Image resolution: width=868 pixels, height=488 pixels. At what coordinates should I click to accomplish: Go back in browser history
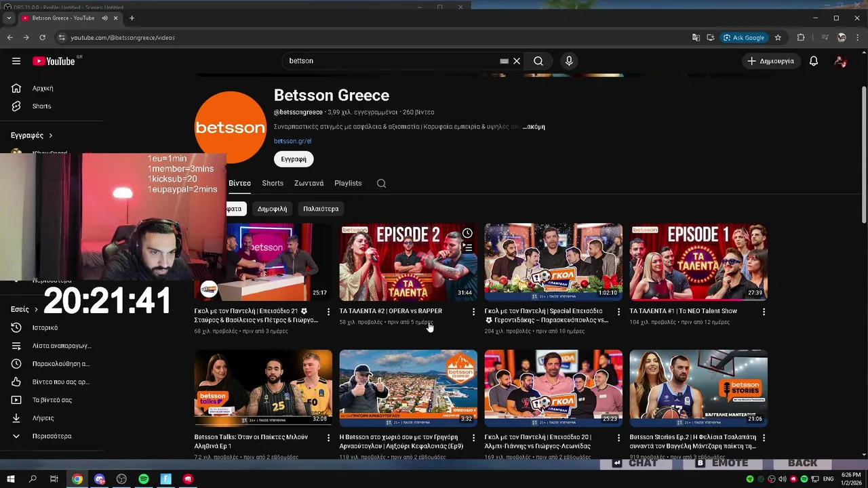10,37
